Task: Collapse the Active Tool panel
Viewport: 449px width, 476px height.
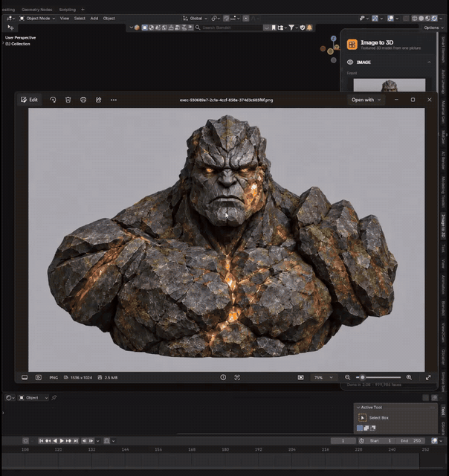Action: tap(358, 408)
